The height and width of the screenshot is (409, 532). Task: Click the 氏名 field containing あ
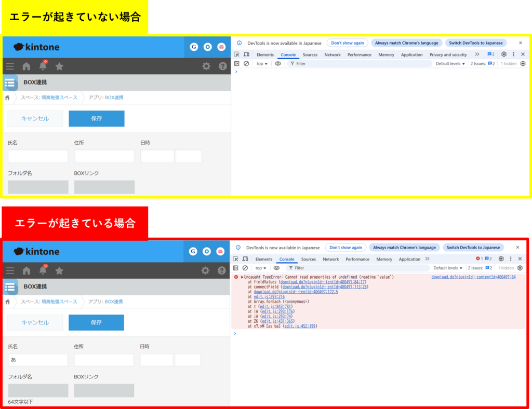pyautogui.click(x=38, y=360)
